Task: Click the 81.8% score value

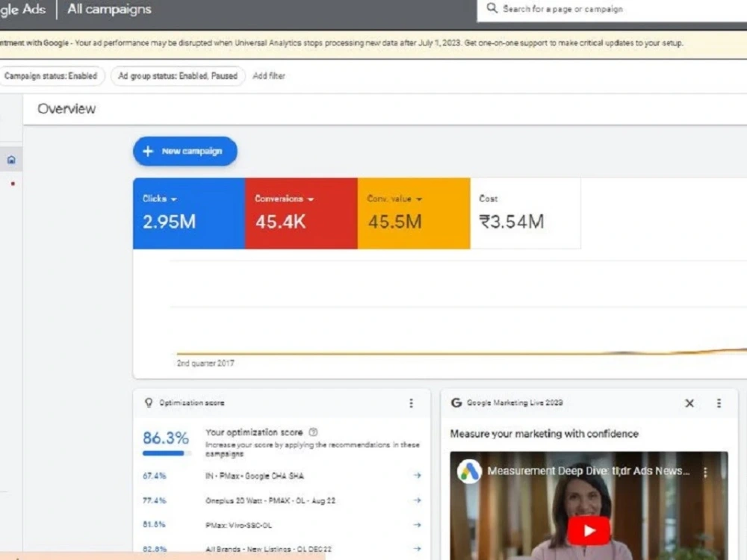Action: coord(154,524)
